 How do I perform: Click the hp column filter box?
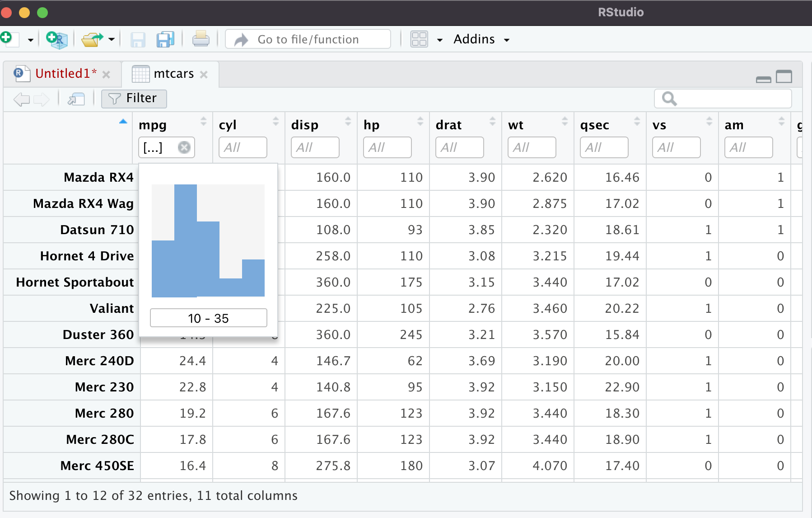point(387,147)
